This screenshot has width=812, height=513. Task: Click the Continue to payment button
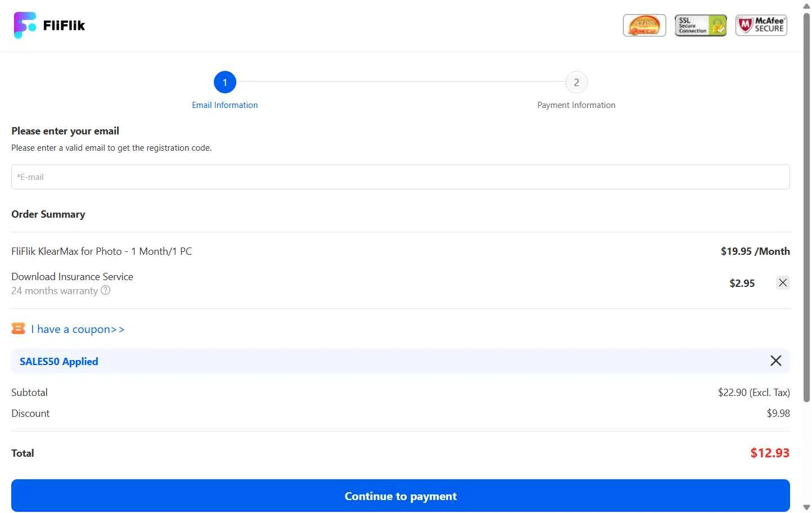pyautogui.click(x=401, y=496)
